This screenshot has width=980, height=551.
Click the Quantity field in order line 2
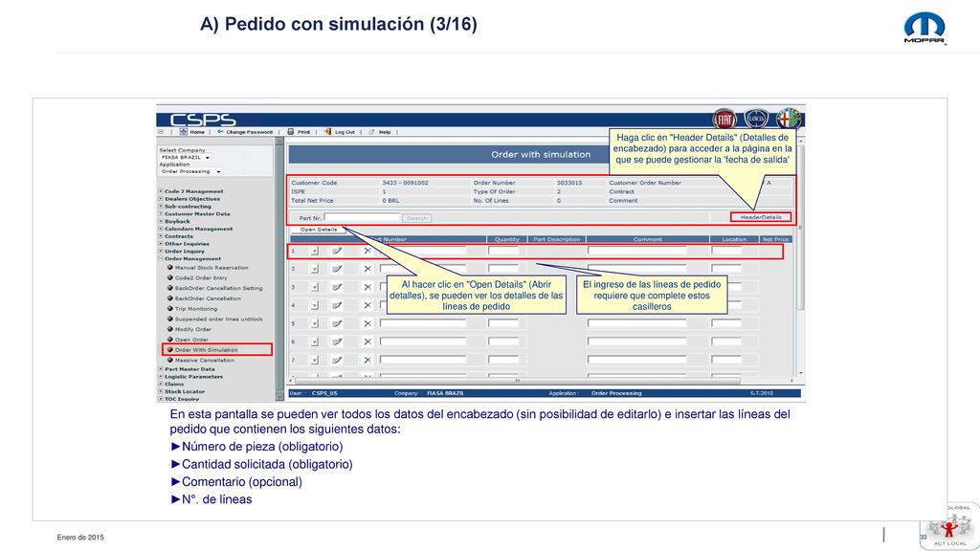pyautogui.click(x=503, y=269)
